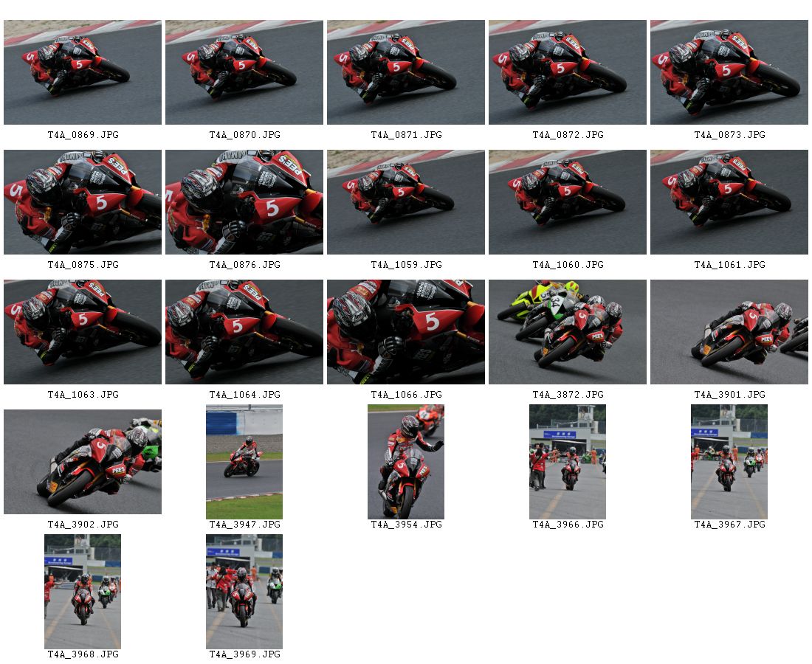The height and width of the screenshot is (664, 812).
Task: Click the T4A_3968.JPG filename label
Action: coord(83,654)
